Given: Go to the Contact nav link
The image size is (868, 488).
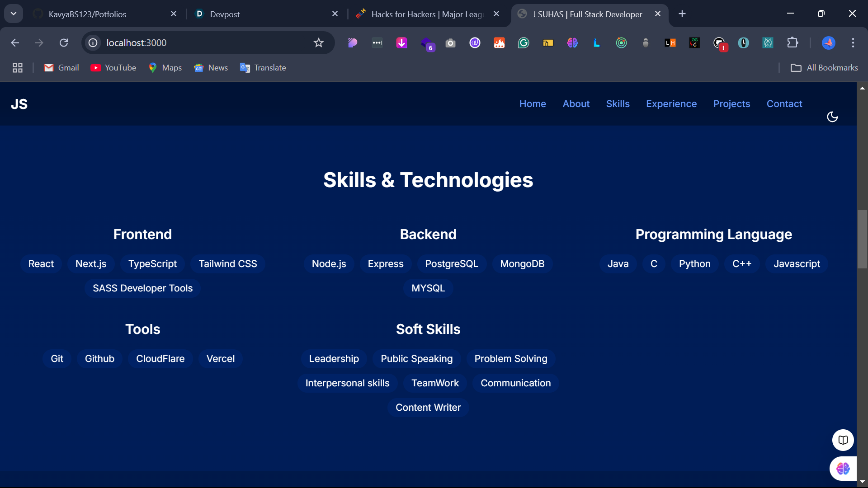Looking at the screenshot, I should click(784, 104).
